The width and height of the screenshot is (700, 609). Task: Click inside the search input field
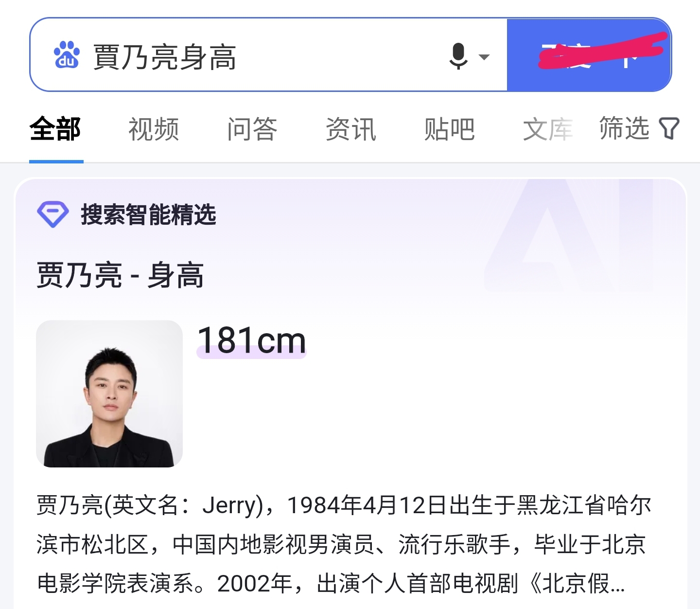[267, 55]
